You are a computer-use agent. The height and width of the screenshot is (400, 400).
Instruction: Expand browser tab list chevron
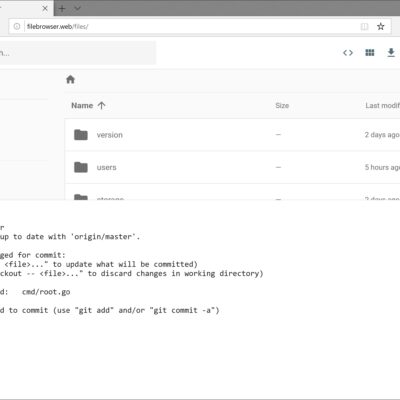point(77,8)
